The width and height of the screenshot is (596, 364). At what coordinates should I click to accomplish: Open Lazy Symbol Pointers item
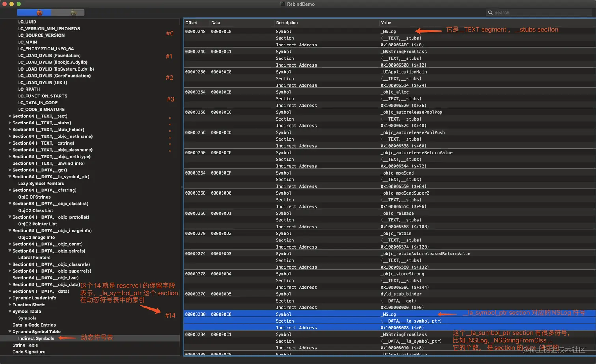pos(41,184)
